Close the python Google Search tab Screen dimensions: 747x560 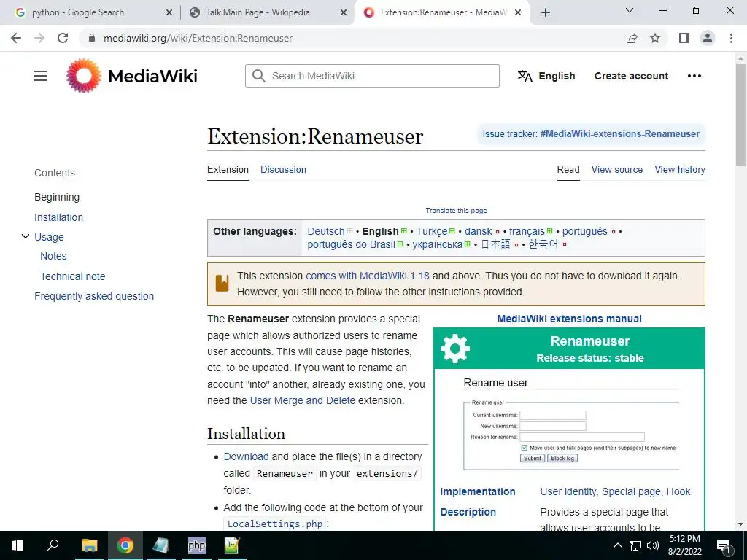[169, 13]
